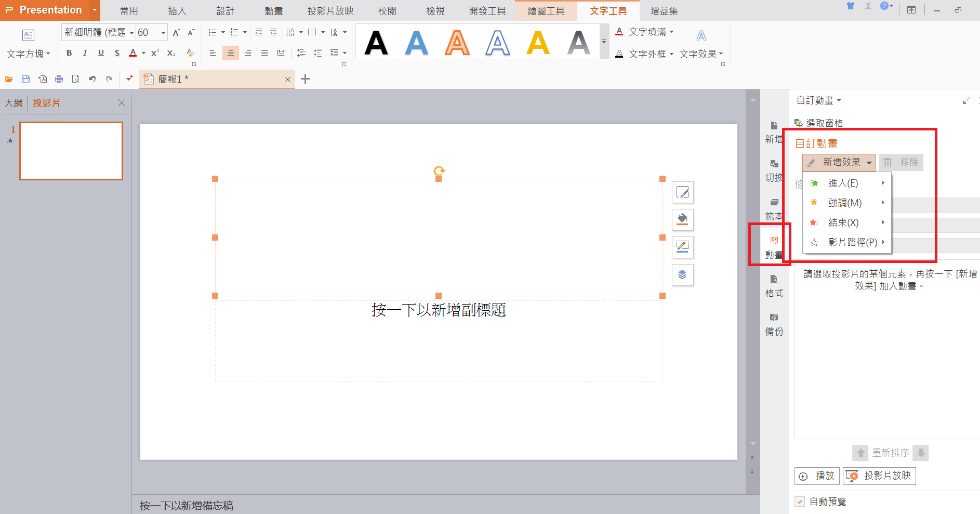This screenshot has width=980, height=514.
Task: Expand the 文字方塊 dropdown
Action: 48,54
